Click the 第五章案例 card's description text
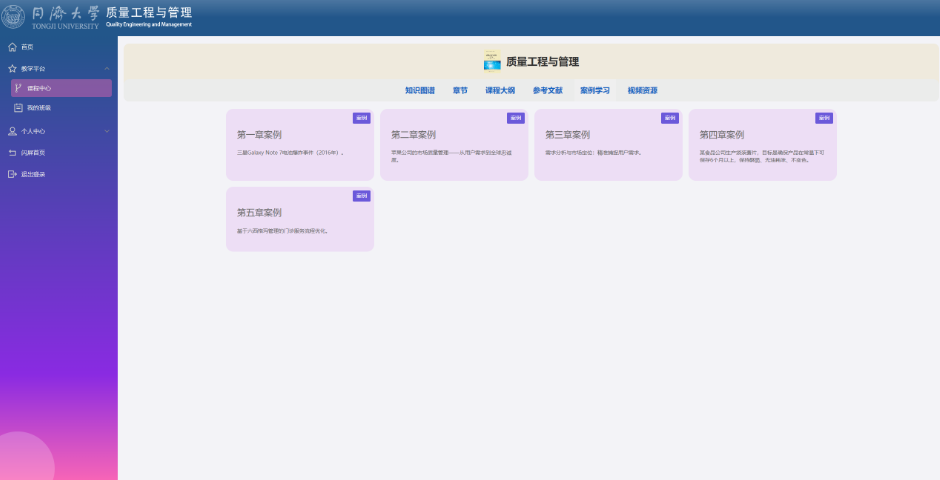940x480 pixels. [x=282, y=231]
